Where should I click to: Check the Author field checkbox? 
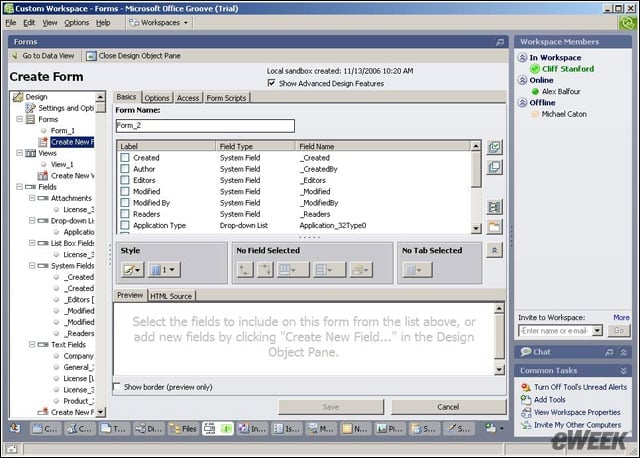coord(125,169)
